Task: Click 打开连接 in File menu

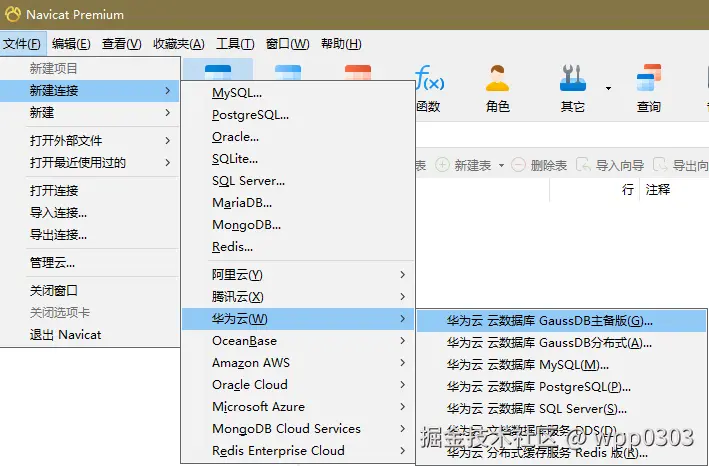Action: point(90,190)
